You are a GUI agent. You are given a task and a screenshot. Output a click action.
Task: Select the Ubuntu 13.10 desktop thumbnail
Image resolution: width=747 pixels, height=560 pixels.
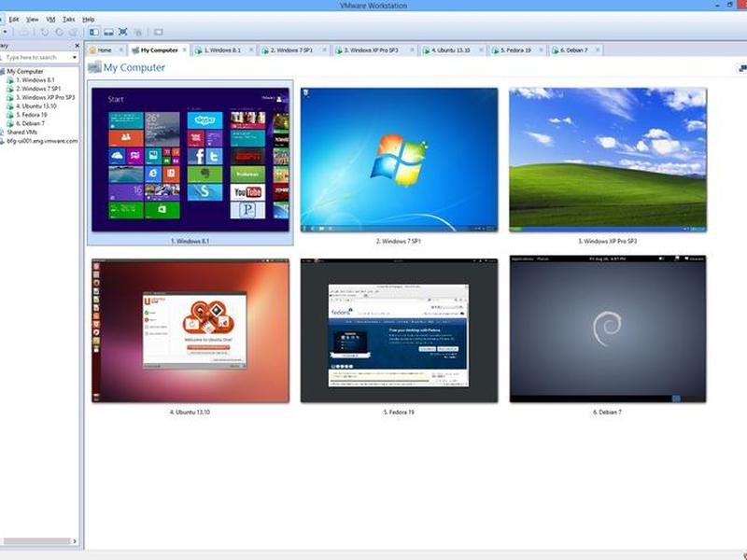[190, 330]
